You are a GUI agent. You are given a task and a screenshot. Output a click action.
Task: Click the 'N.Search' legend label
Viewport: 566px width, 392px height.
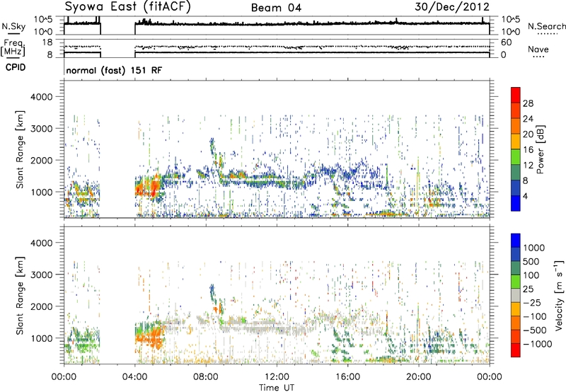click(546, 26)
